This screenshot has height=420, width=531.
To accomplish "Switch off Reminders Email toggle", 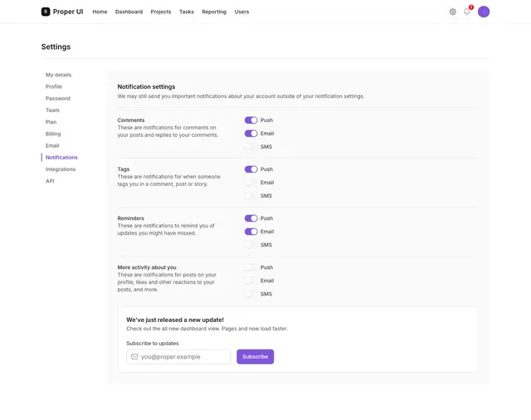I will pyautogui.click(x=251, y=232).
